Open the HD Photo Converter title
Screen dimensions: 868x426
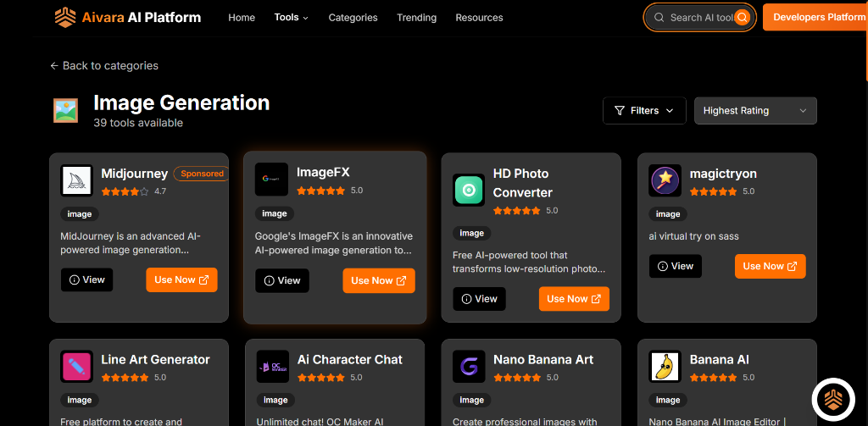tap(522, 183)
